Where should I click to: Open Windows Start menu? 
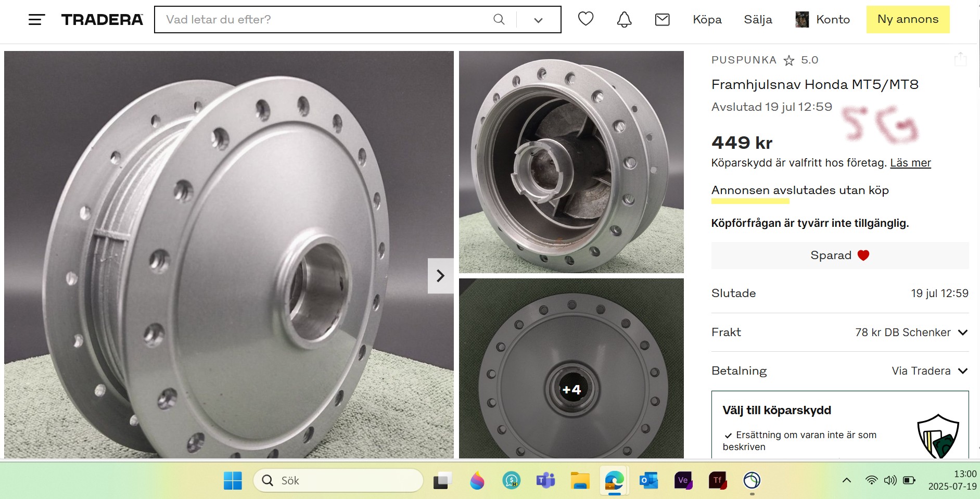coord(233,480)
